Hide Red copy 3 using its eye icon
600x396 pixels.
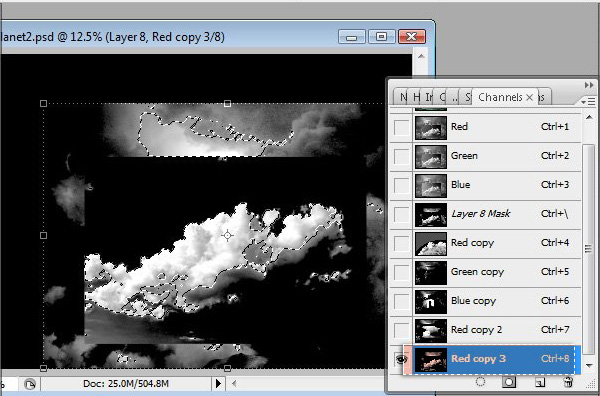401,359
